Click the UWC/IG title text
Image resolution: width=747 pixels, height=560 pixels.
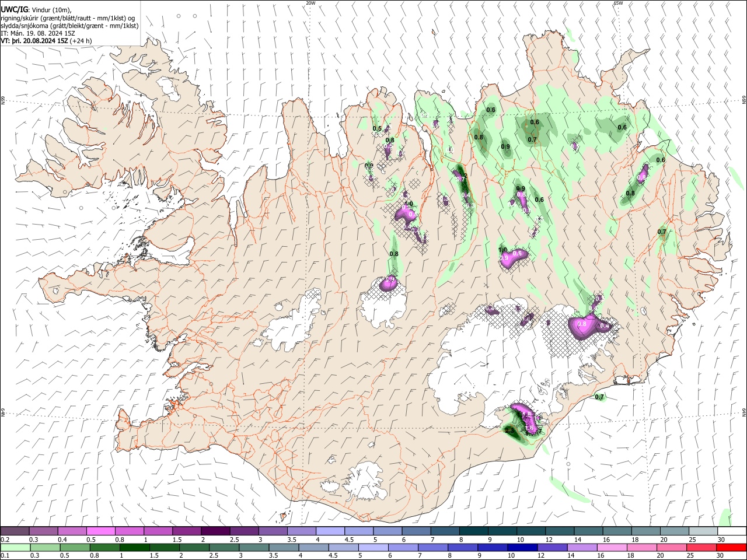pos(14,9)
